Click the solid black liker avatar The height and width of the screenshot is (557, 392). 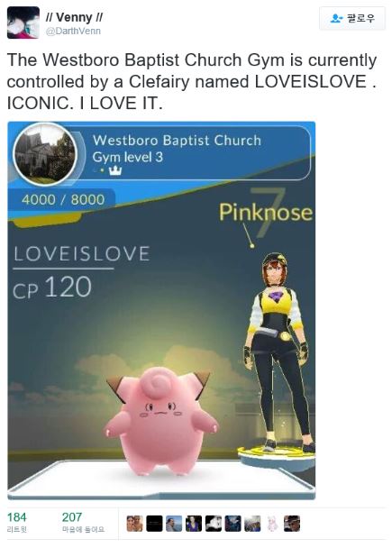pyautogui.click(x=154, y=524)
